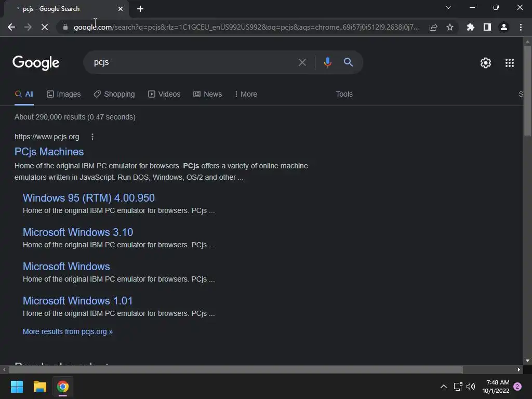The height and width of the screenshot is (399, 532).
Task: Start a voice search with microphone
Action: click(x=327, y=62)
